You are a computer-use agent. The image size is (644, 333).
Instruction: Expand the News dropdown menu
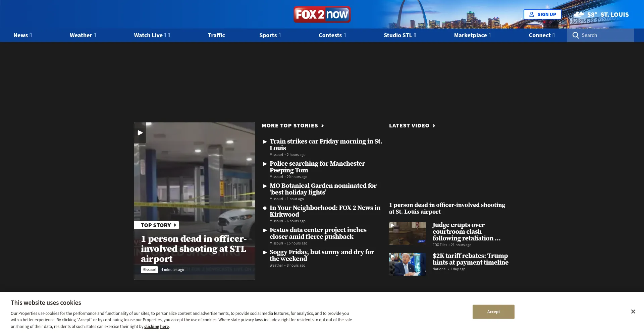click(22, 35)
